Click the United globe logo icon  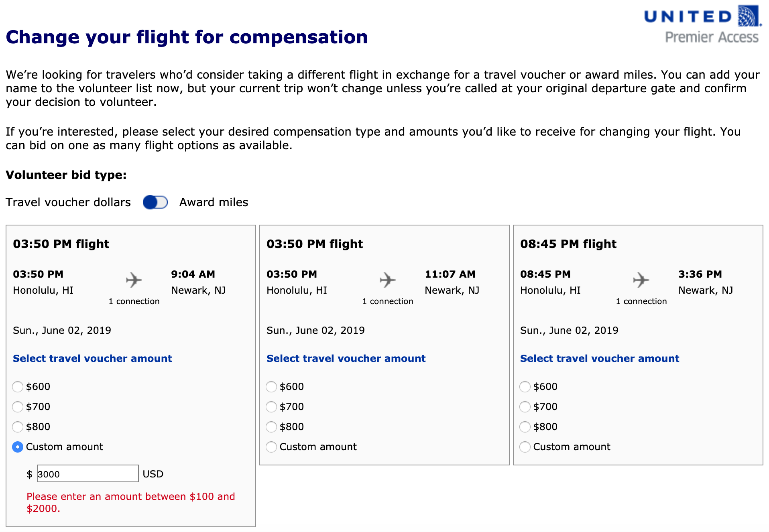[x=749, y=16]
